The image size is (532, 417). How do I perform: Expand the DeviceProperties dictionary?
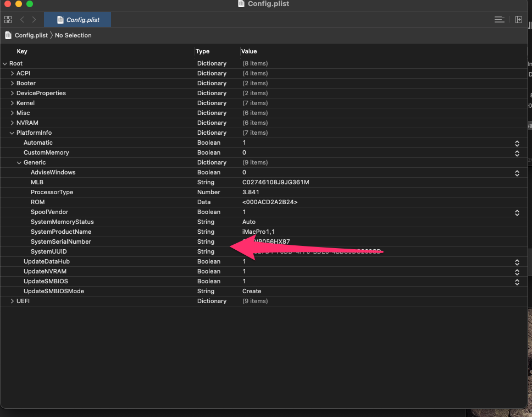(12, 93)
